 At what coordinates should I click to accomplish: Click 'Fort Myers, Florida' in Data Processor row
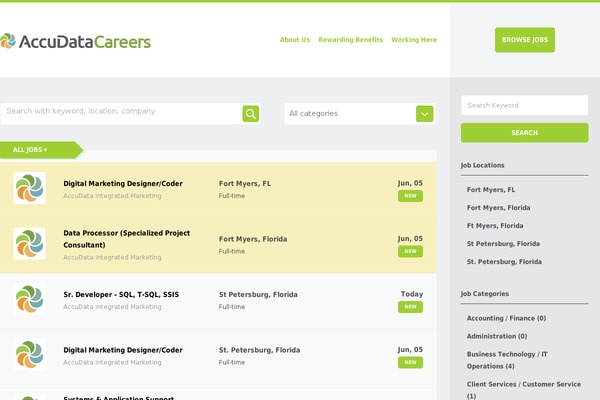[x=253, y=239]
